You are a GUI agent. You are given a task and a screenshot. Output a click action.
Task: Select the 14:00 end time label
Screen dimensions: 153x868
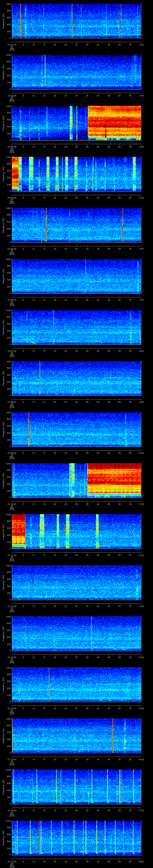141,657
